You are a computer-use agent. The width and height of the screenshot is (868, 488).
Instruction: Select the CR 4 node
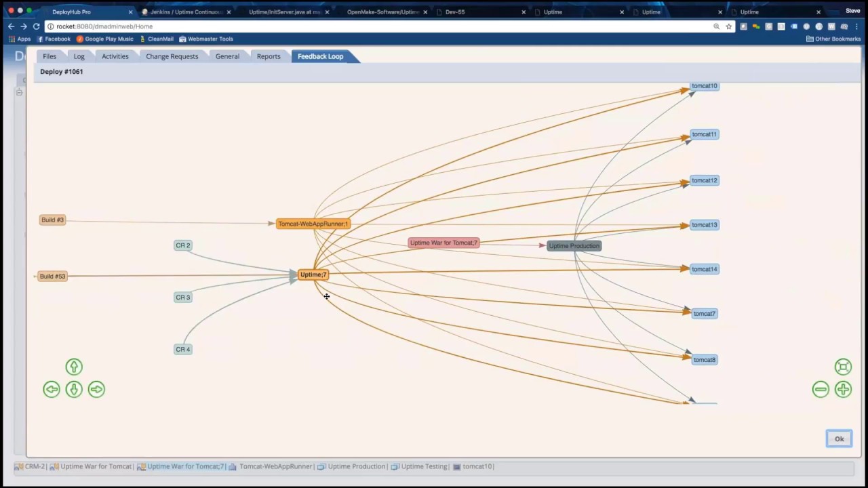pyautogui.click(x=183, y=349)
